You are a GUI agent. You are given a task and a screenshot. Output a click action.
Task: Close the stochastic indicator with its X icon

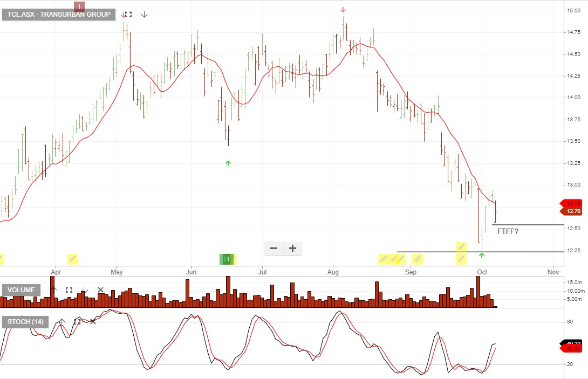(x=92, y=321)
